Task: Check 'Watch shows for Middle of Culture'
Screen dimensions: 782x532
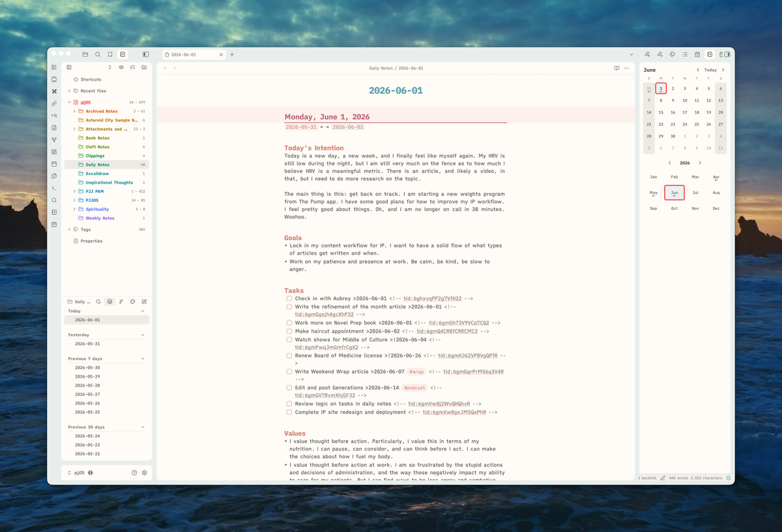Action: point(289,339)
